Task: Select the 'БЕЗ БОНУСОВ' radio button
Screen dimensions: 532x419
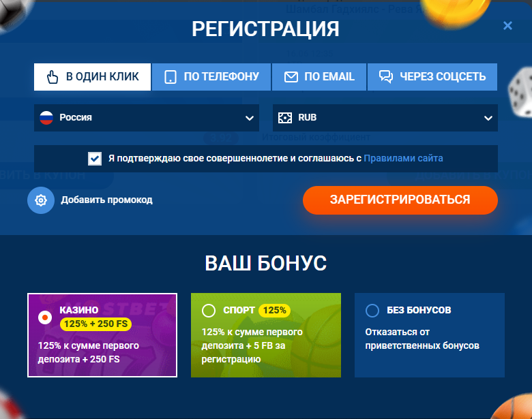Action: [372, 310]
